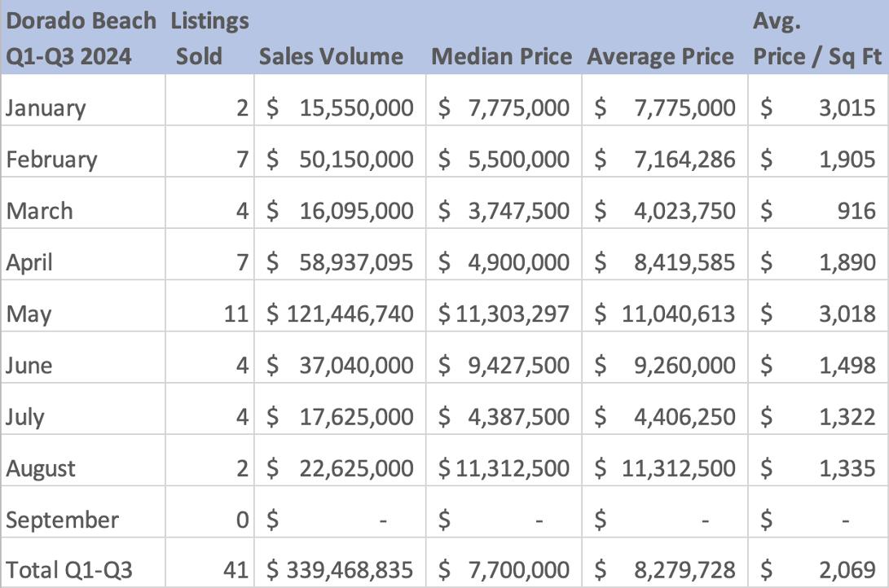Click the Sales Volume column header
This screenshot has width=889, height=588.
(331, 57)
